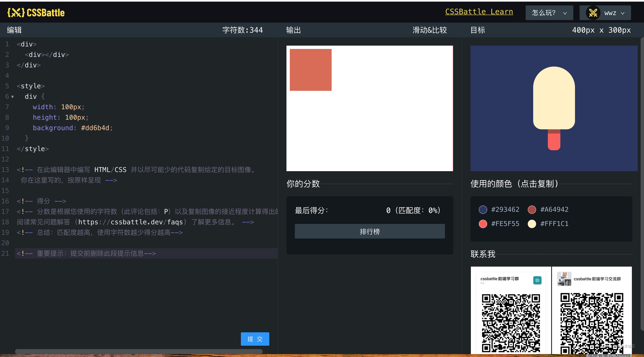The height and width of the screenshot is (357, 644).
Task: Click the #293462 dark blue color swatch
Action: point(482,209)
